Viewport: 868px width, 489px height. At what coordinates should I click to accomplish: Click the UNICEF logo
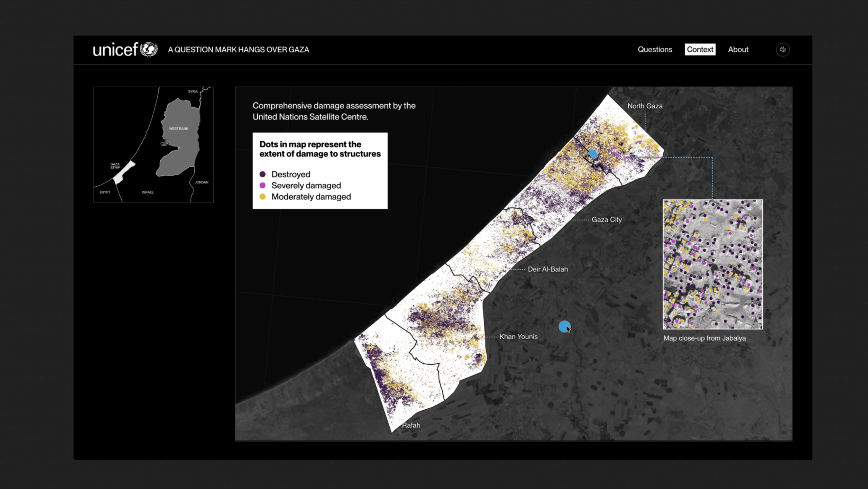click(x=125, y=50)
